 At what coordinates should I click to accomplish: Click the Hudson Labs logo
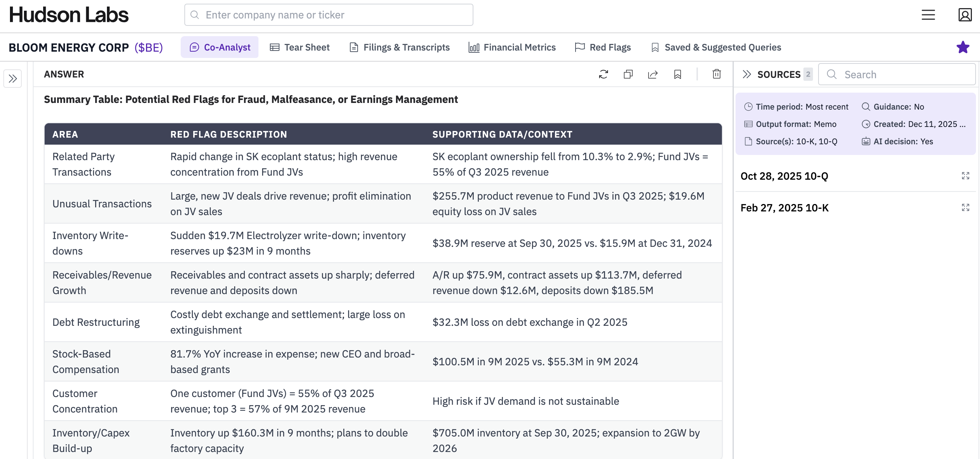(69, 15)
